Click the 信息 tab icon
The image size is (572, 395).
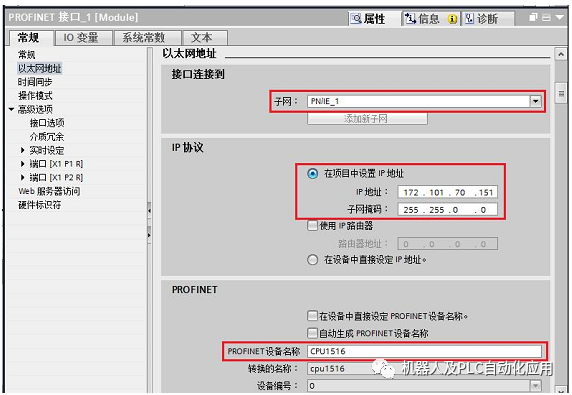point(410,19)
